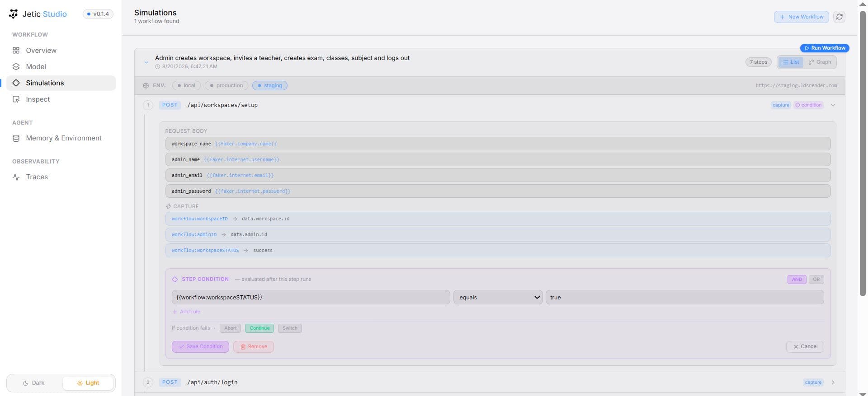Click the Memory & Environment database icon

coord(16,138)
